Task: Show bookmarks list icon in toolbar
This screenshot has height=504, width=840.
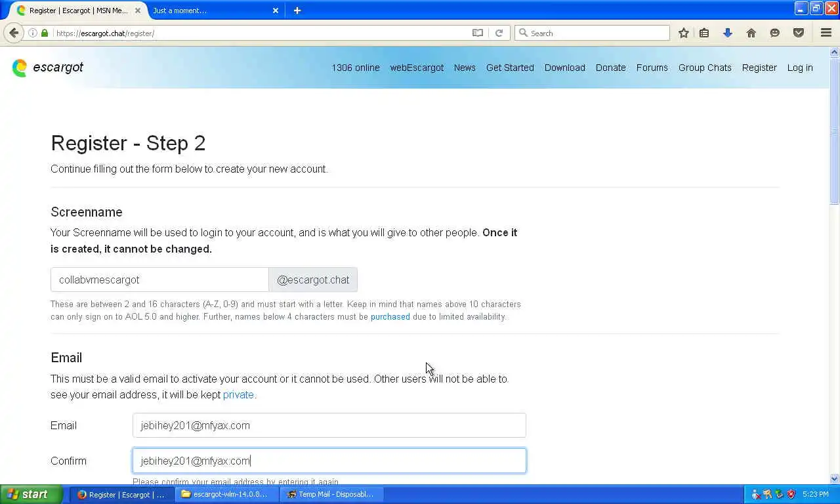Action: [x=704, y=33]
